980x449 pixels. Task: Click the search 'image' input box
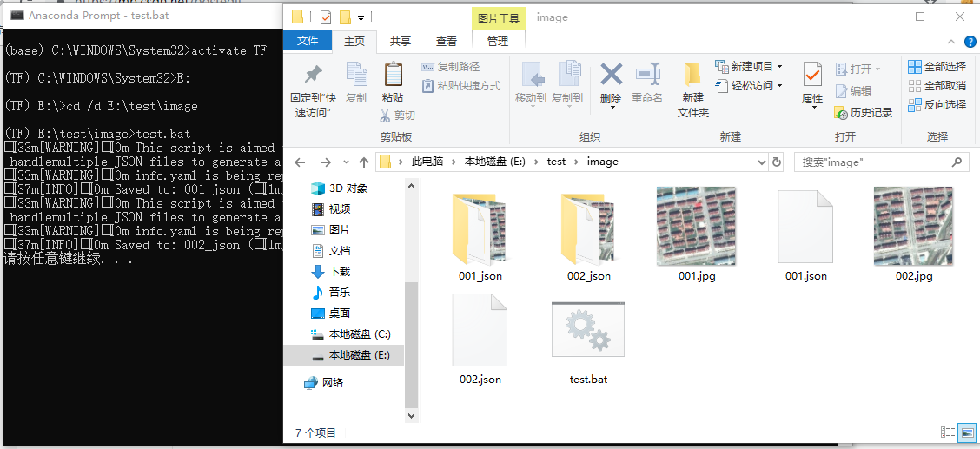point(880,162)
